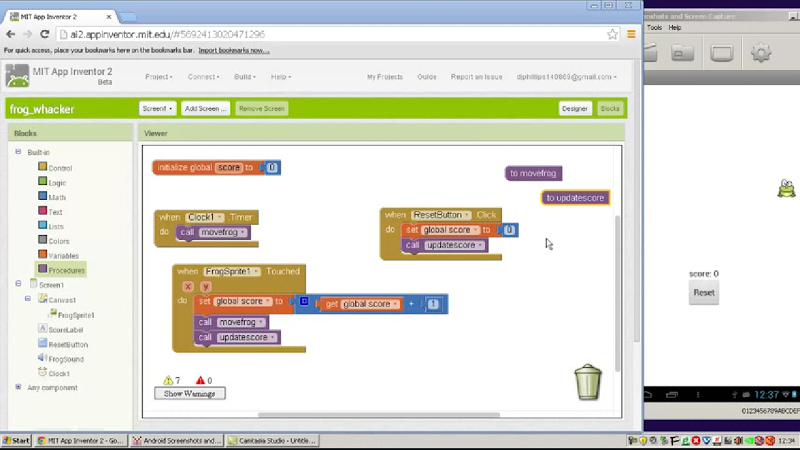Click the browser address bar
Image resolution: width=800 pixels, height=450 pixels.
pos(332,34)
